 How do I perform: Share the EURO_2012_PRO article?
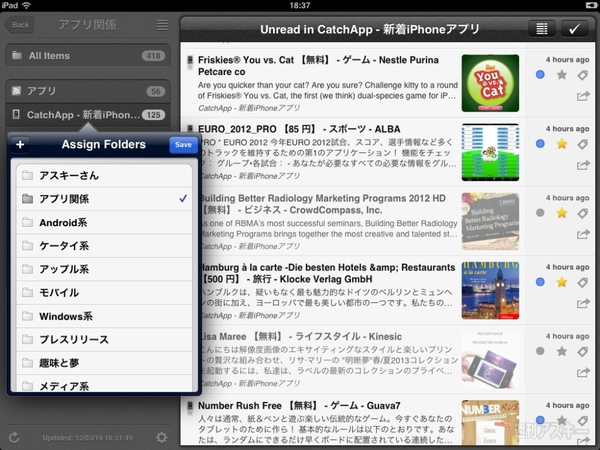point(583,165)
